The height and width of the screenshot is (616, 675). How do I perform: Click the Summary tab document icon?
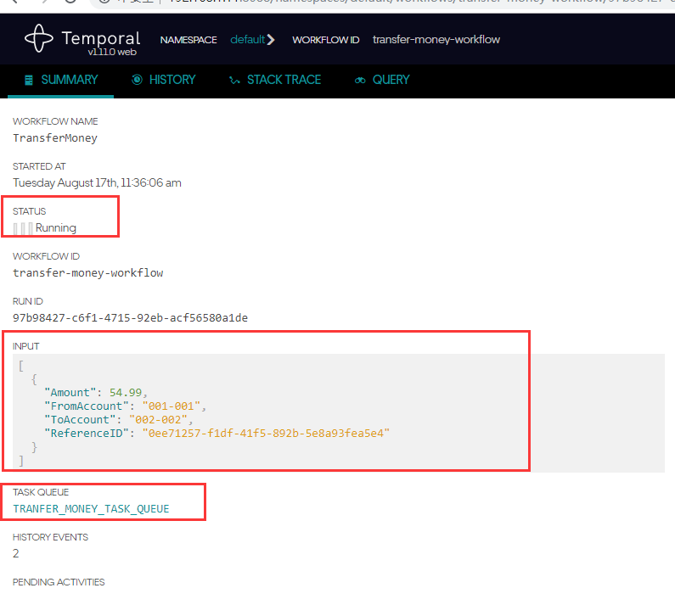tap(29, 80)
